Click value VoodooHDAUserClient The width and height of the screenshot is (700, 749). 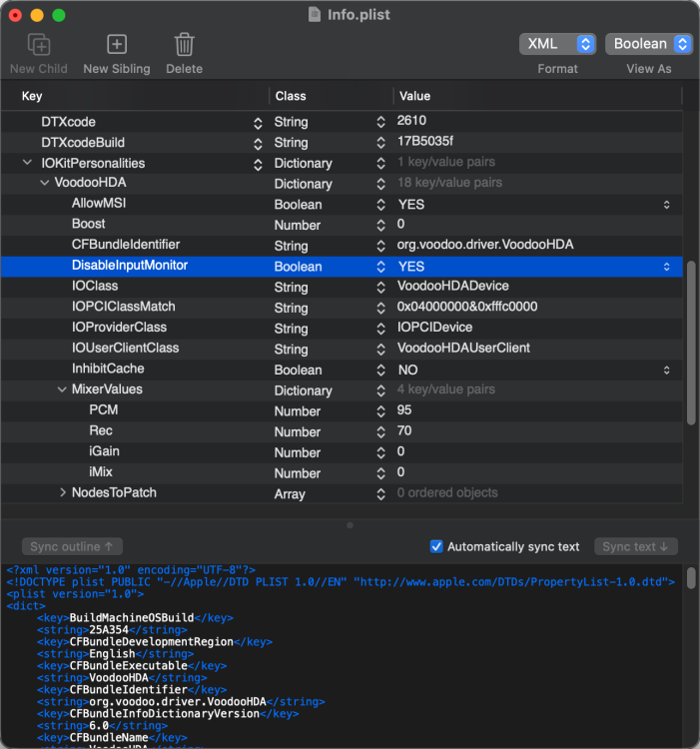[x=463, y=348]
